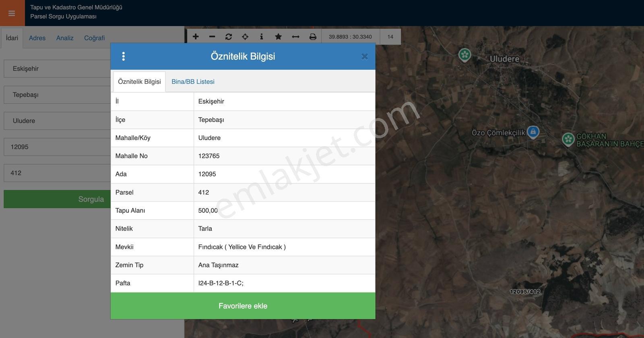The image size is (644, 338).
Task: Open favorites with the star icon
Action: point(278,37)
